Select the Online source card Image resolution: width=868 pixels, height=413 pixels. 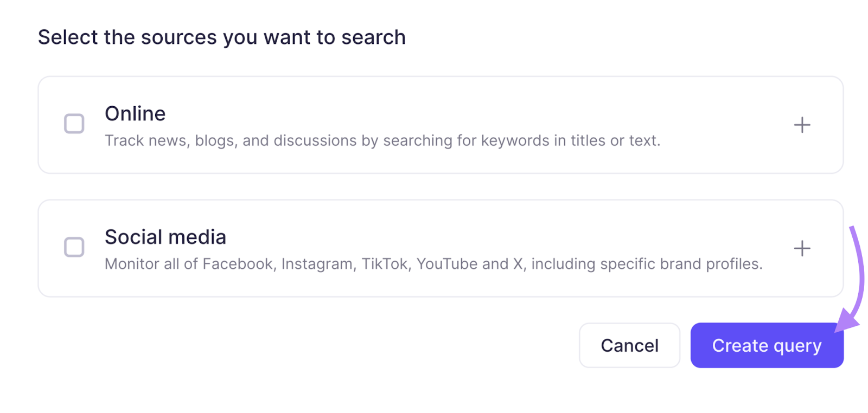(434, 125)
